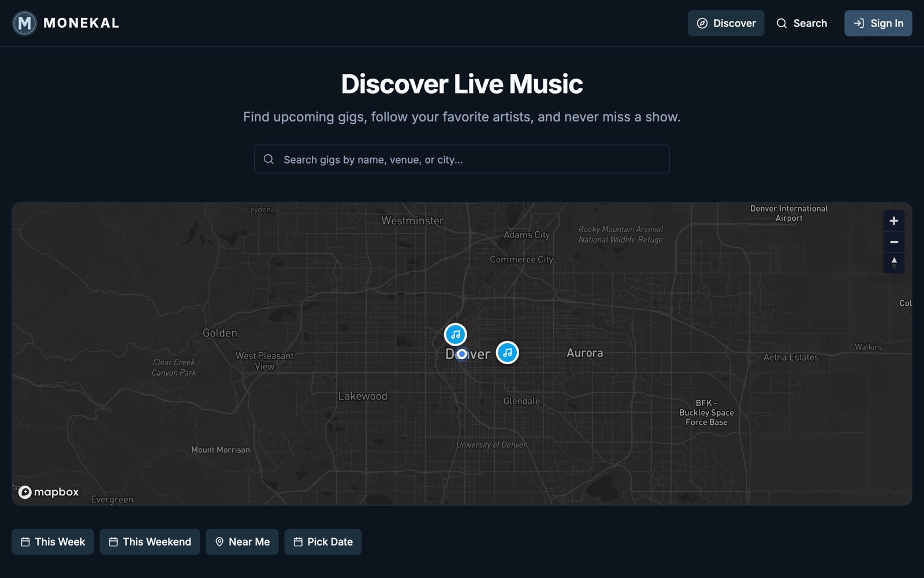Click the Sign In button
This screenshot has width=924, height=578.
click(878, 23)
